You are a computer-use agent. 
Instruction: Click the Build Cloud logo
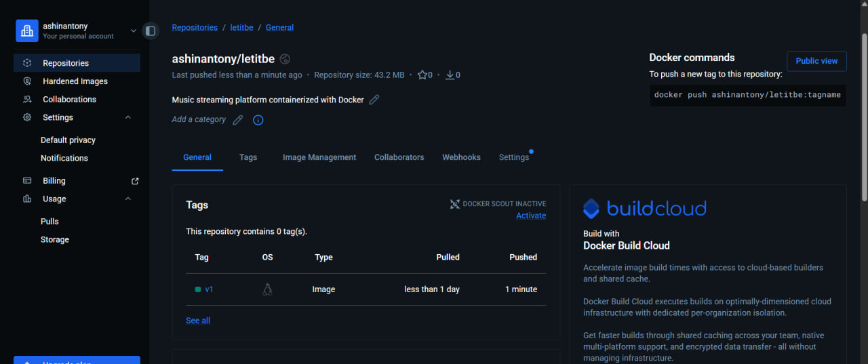click(645, 208)
